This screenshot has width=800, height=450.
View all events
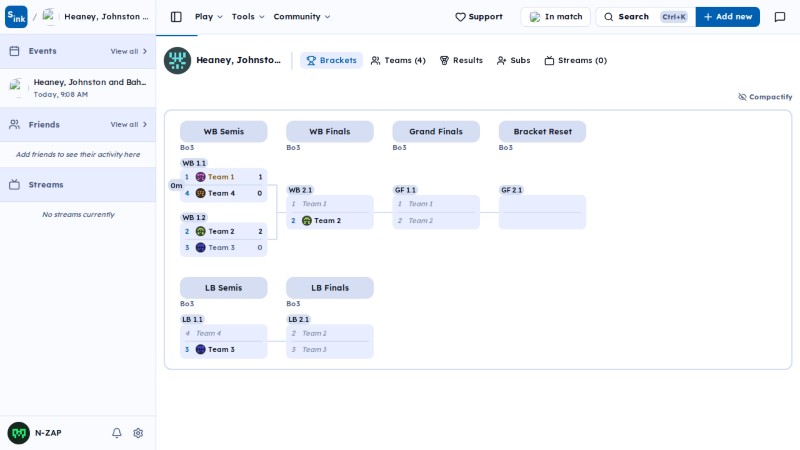coord(129,52)
